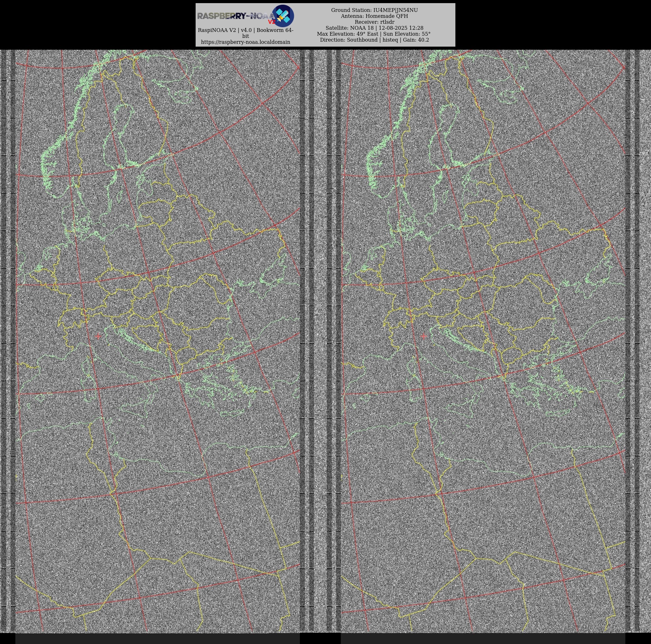Click the round satellite logo icon
The width and height of the screenshot is (651, 644).
coord(283,16)
